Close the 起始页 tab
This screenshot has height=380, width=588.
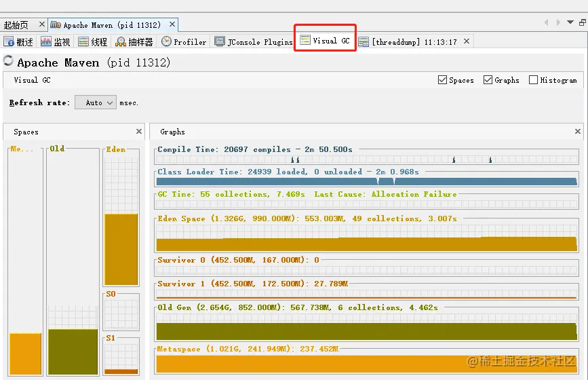[x=42, y=24]
